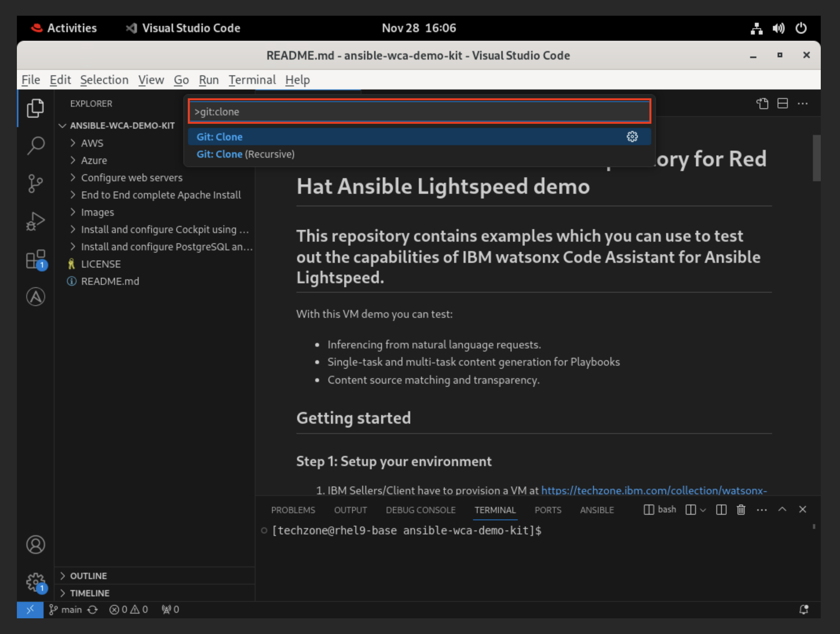
Task: Open the Search view icon
Action: pyautogui.click(x=35, y=146)
